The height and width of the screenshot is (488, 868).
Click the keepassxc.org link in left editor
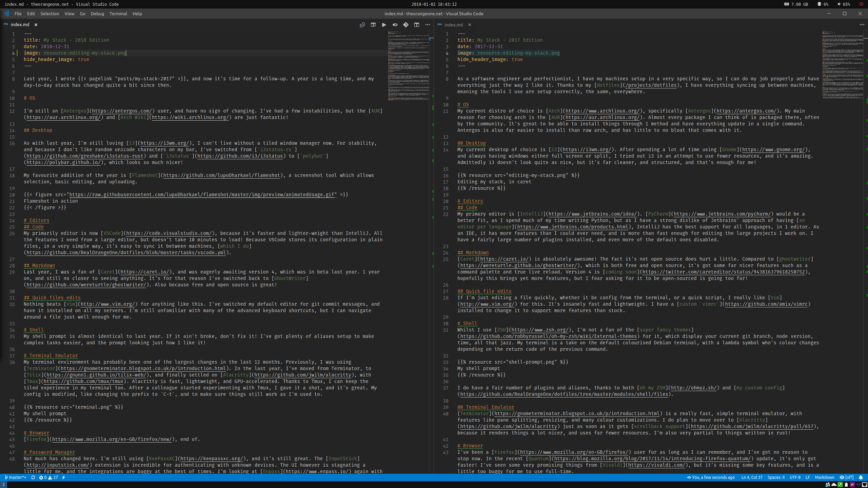(212, 459)
